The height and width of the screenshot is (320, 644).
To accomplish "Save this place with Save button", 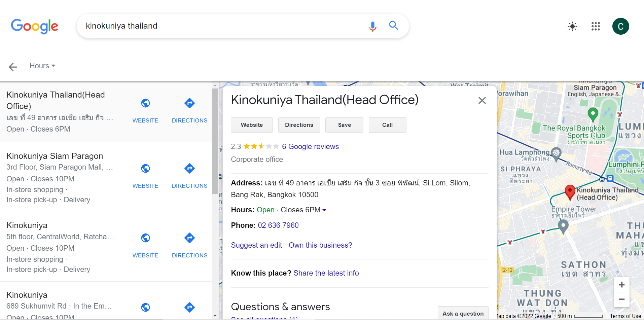I will point(344,125).
